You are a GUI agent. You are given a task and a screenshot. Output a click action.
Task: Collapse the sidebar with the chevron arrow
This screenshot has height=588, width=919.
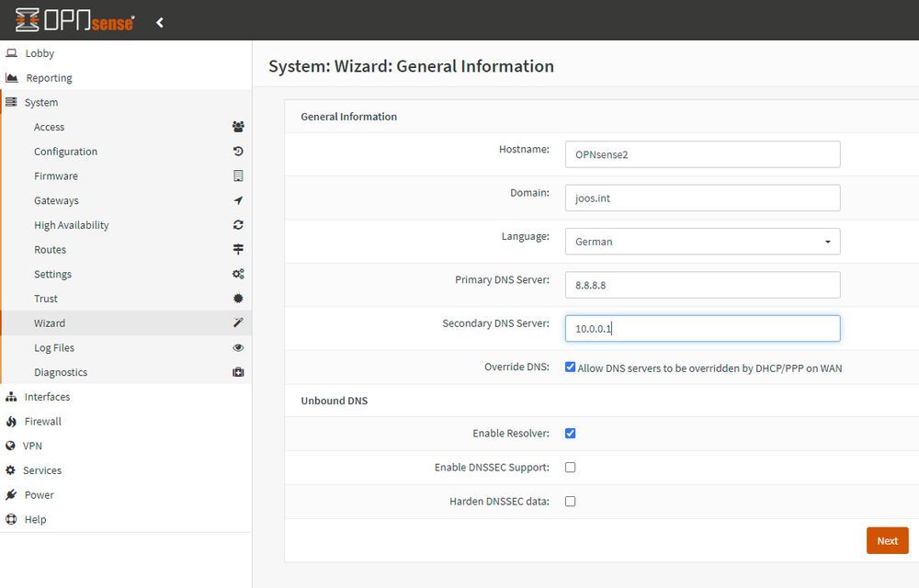point(159,21)
